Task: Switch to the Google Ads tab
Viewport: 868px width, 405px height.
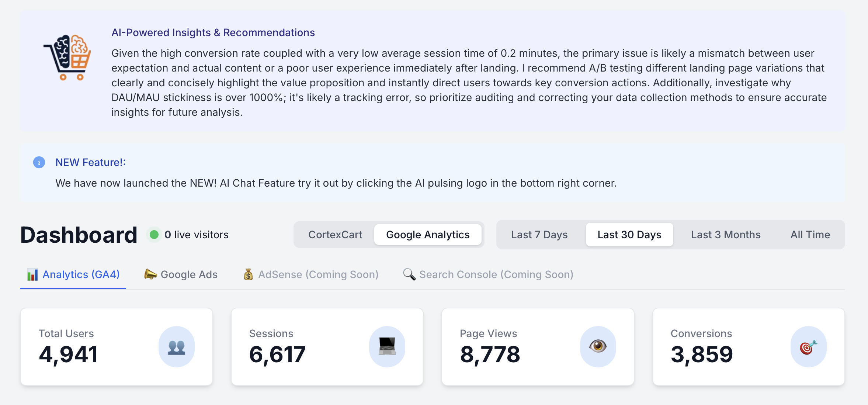Action: click(x=189, y=274)
